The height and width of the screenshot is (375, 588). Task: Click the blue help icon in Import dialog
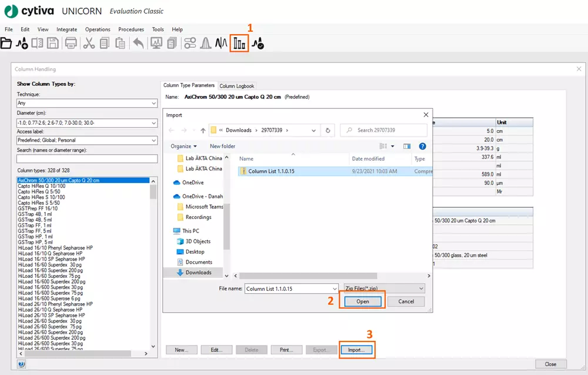click(422, 146)
